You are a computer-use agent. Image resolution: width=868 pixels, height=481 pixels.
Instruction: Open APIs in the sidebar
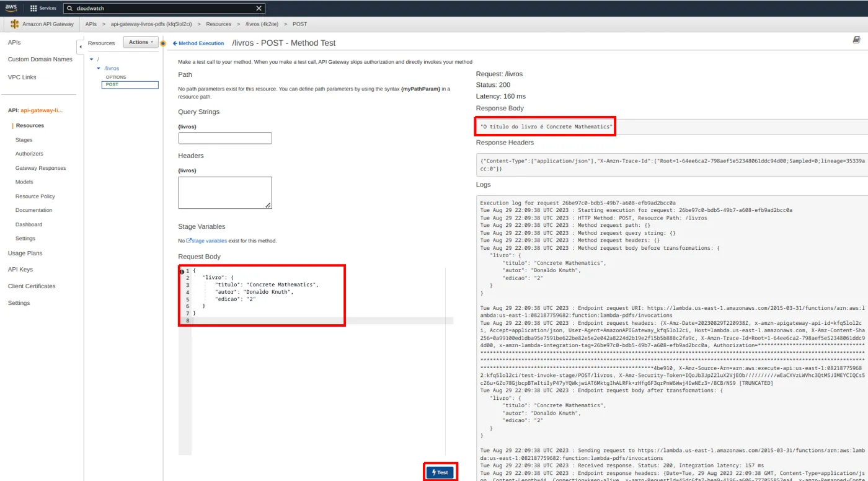[14, 42]
